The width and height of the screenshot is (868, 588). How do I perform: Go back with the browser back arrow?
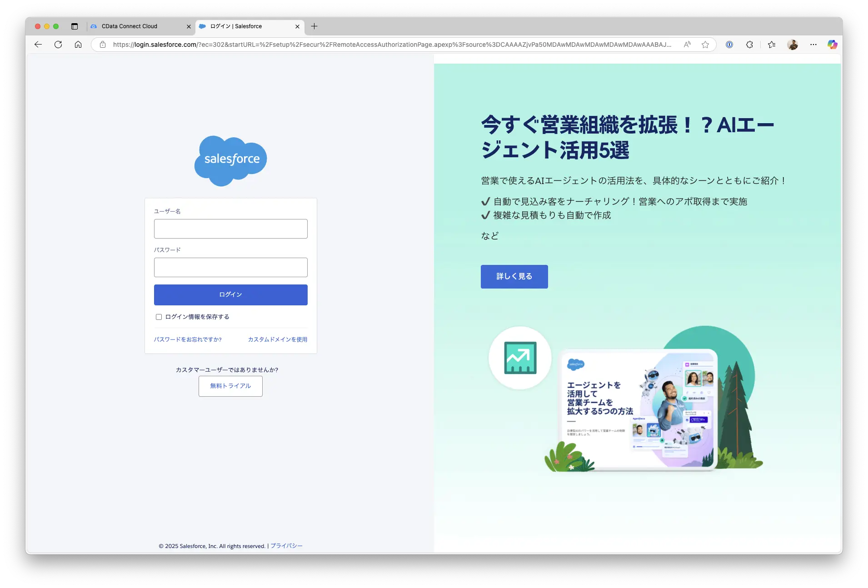tap(38, 45)
